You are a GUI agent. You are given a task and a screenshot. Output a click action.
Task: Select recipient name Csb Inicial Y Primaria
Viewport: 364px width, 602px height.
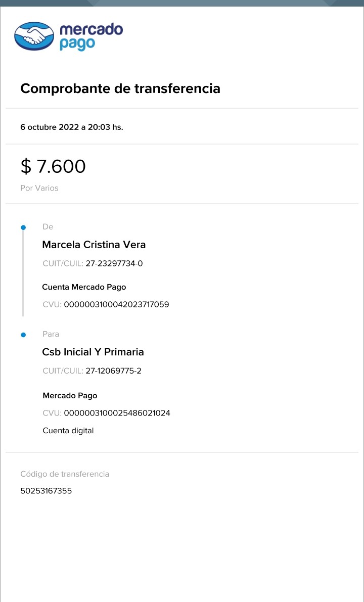(x=93, y=352)
